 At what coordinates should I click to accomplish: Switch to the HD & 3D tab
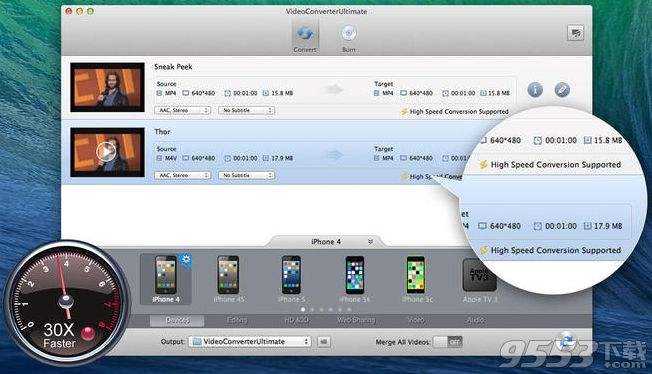click(x=296, y=320)
